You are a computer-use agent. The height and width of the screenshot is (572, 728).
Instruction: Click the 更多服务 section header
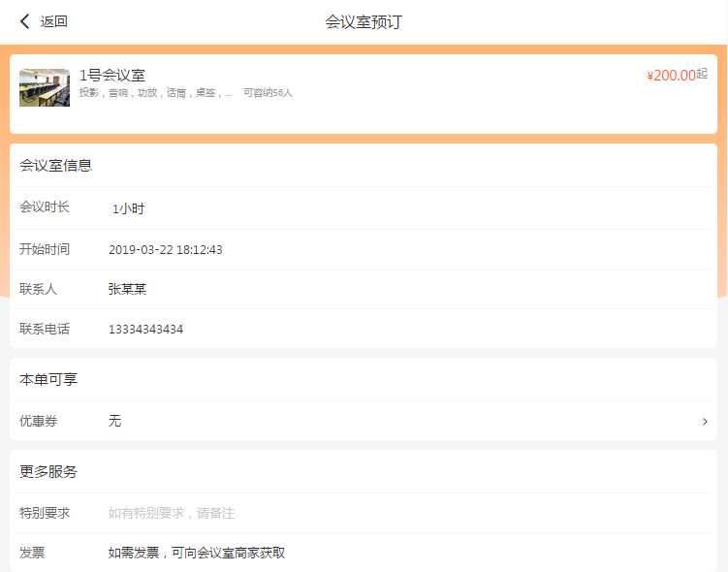pos(48,472)
